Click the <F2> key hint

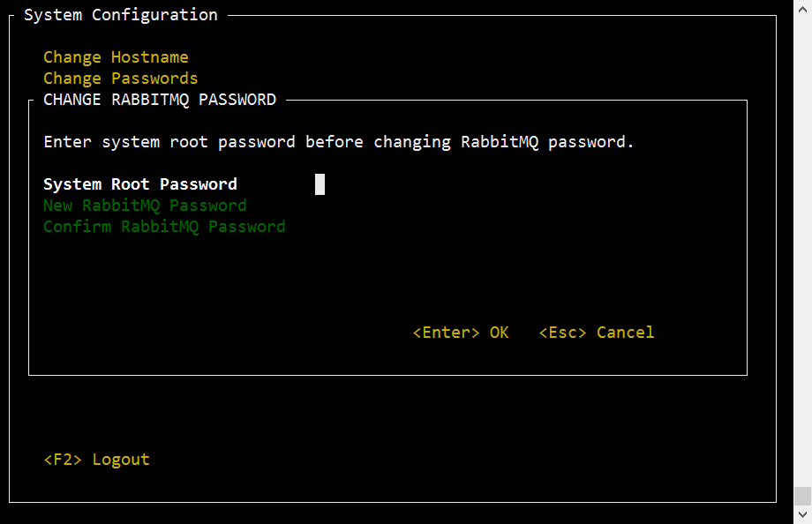(63, 460)
